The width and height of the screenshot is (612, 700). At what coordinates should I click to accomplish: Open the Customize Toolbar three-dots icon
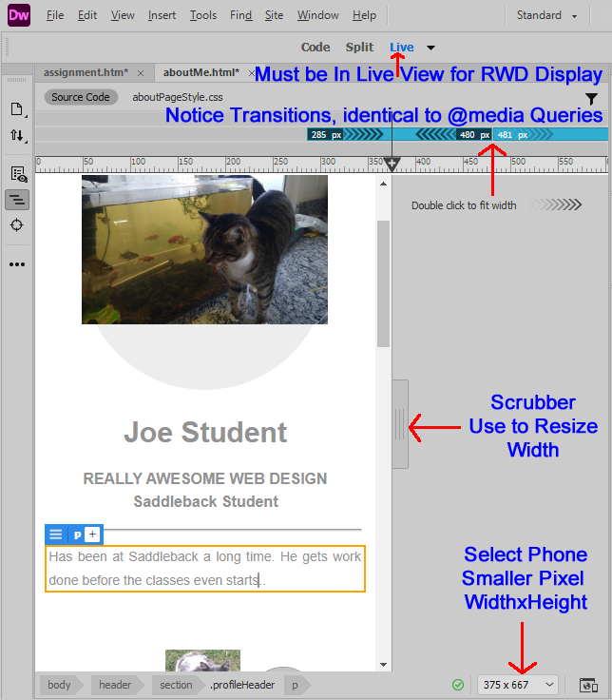click(17, 264)
